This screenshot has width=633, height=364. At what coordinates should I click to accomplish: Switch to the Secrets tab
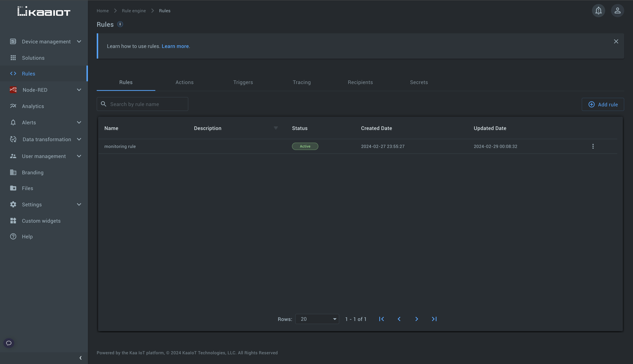pos(419,82)
